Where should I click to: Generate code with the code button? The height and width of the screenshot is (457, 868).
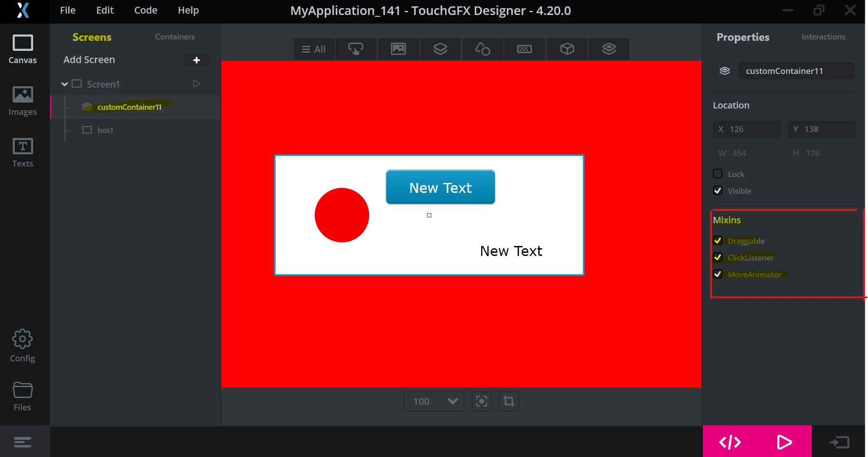coord(730,442)
